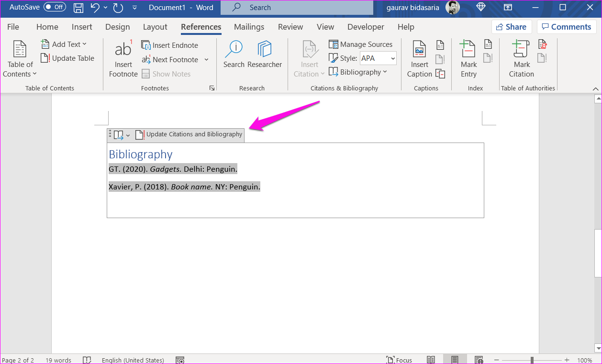The width and height of the screenshot is (602, 364).
Task: Open Customize Quick Access Toolbar dropdown
Action: (x=134, y=8)
